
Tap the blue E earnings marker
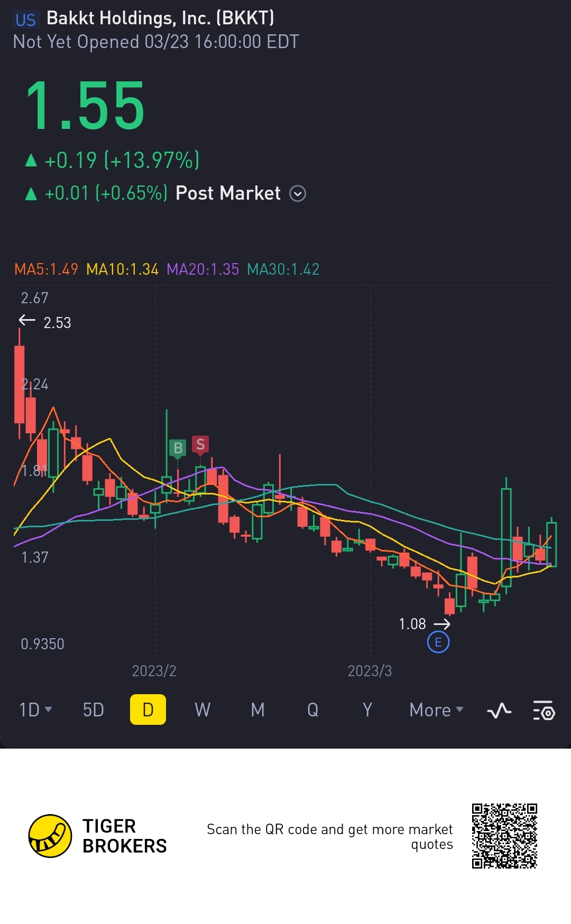pyautogui.click(x=438, y=642)
